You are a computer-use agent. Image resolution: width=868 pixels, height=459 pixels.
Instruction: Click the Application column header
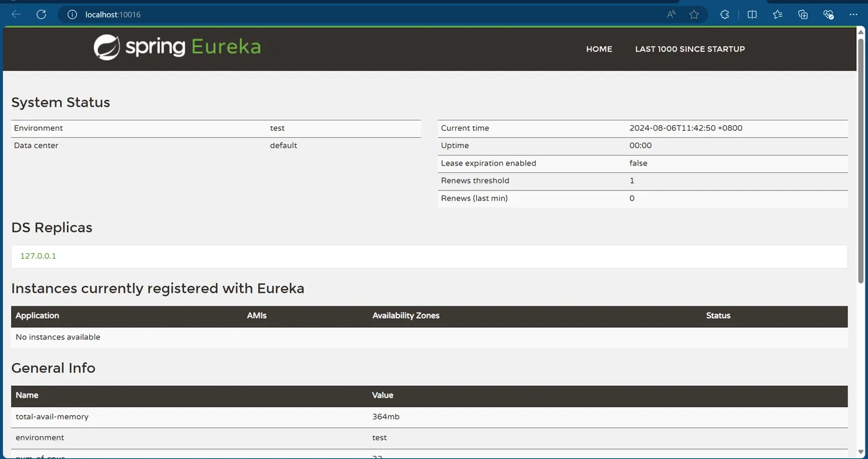coord(37,316)
